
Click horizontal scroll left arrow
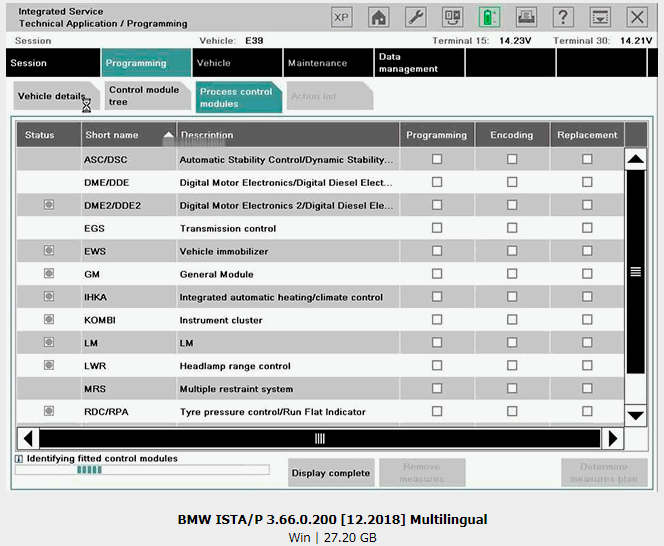click(x=28, y=438)
